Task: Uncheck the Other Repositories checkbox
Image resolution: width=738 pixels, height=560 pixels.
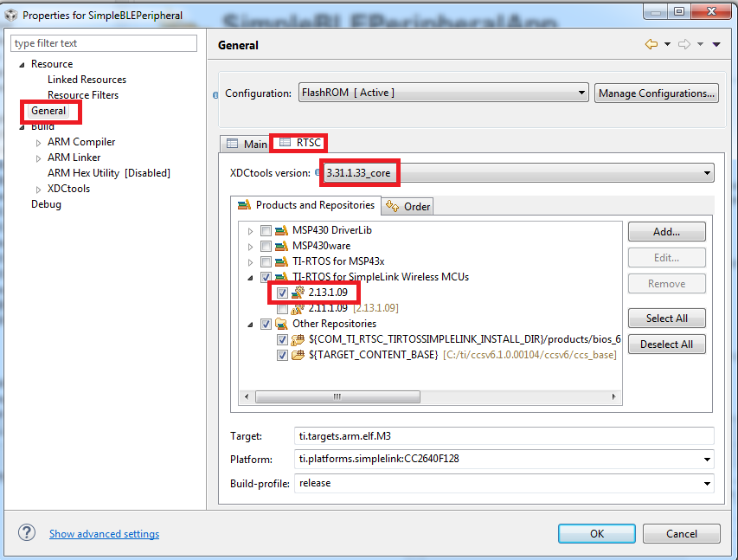Action: click(x=266, y=324)
